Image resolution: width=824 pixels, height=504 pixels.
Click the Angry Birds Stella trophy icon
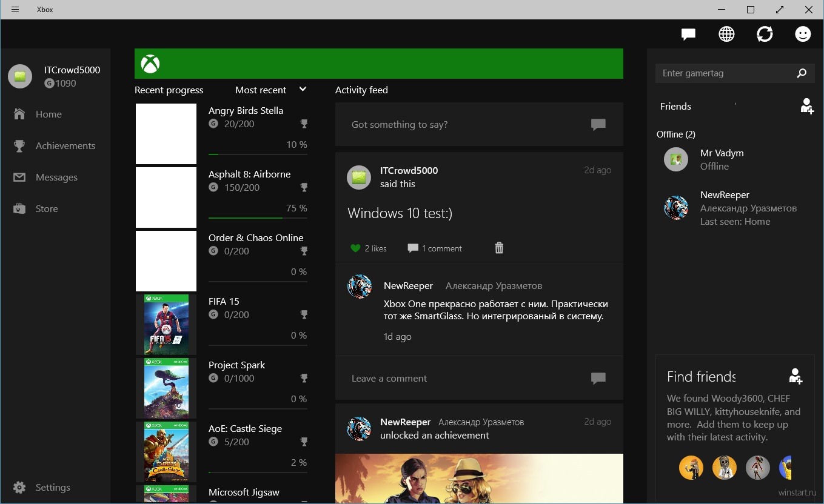[304, 124]
